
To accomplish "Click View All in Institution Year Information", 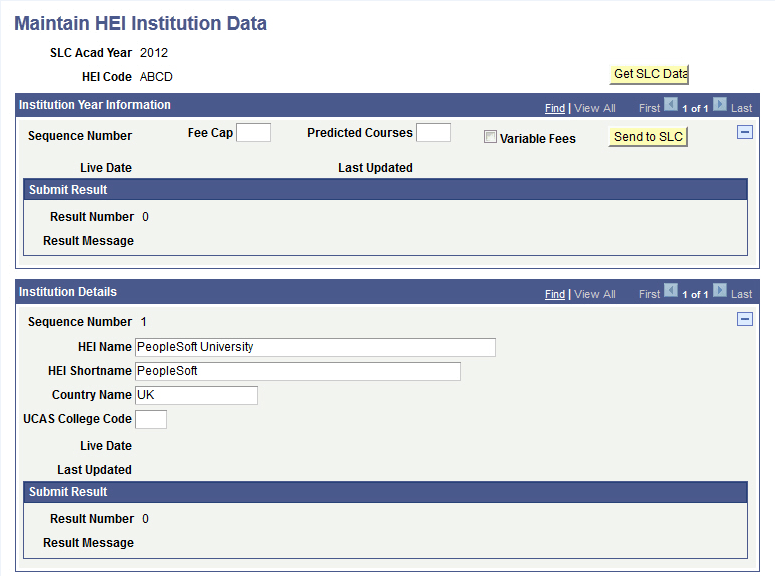I will click(x=595, y=108).
